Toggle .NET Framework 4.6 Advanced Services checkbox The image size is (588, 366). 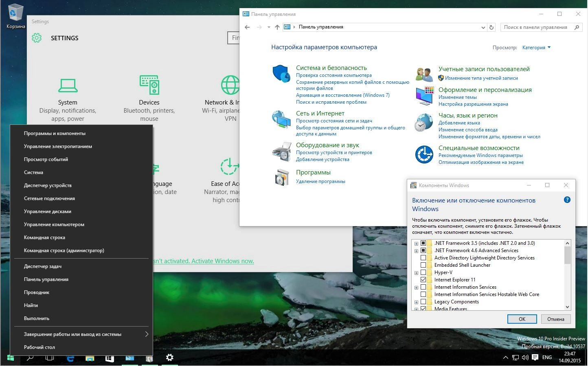[423, 251]
